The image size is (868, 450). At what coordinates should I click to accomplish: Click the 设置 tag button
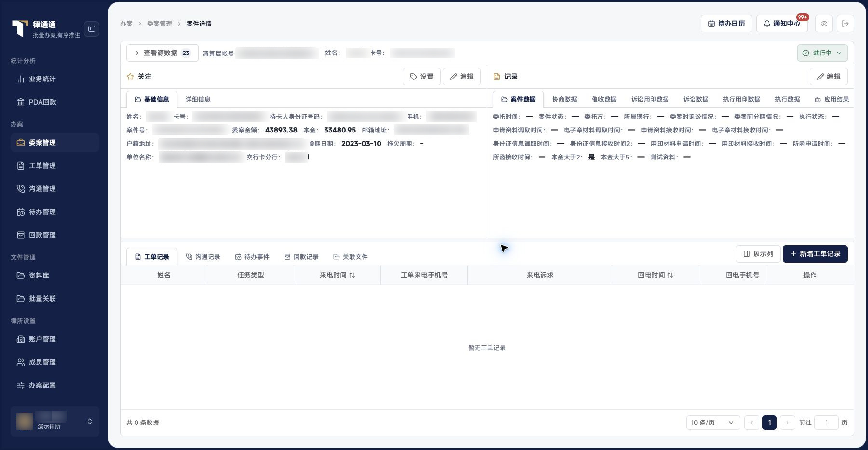(421, 77)
